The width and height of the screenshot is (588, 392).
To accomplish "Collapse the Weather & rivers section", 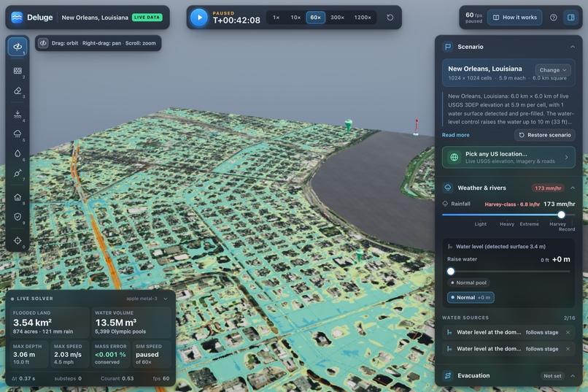I will [x=572, y=188].
